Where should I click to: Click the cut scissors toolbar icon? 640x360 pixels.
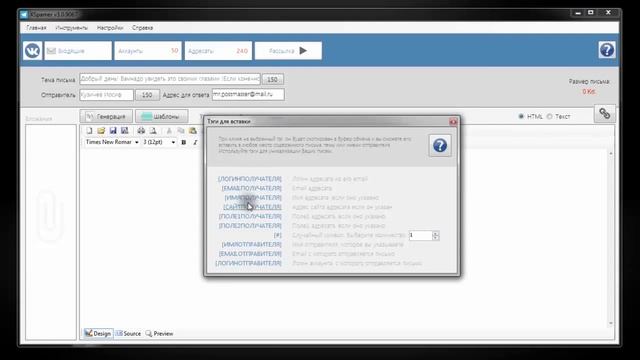point(169,131)
